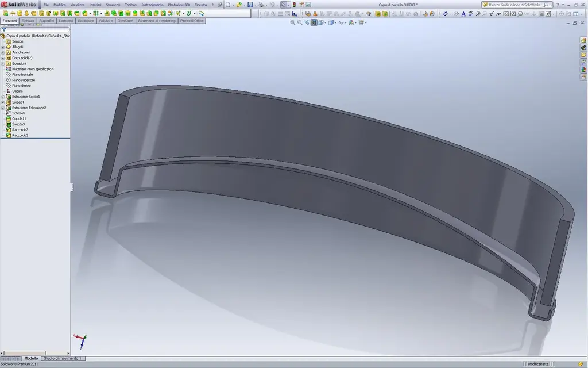The height and width of the screenshot is (368, 588).
Task: Click the Note text A icon
Action: pyautogui.click(x=463, y=14)
